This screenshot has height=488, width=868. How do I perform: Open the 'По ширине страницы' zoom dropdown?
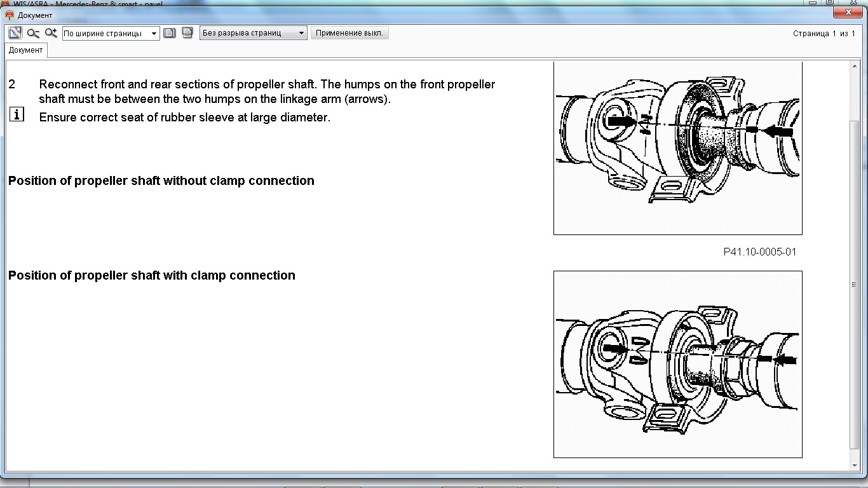(111, 34)
